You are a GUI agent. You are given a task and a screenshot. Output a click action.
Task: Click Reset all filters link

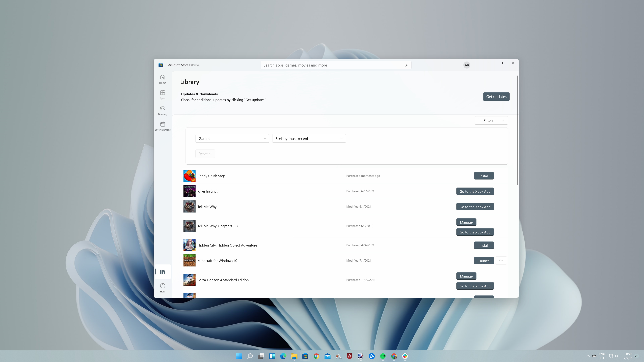click(x=205, y=153)
